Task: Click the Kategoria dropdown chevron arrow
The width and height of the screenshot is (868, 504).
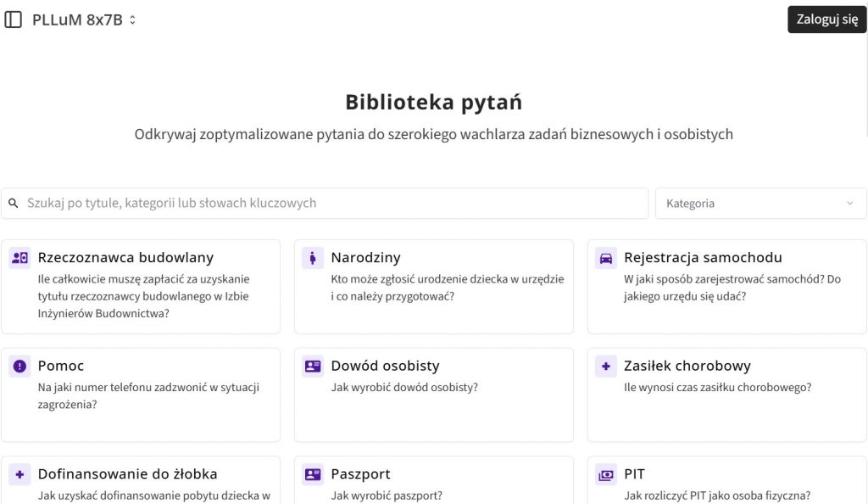Action: point(850,204)
